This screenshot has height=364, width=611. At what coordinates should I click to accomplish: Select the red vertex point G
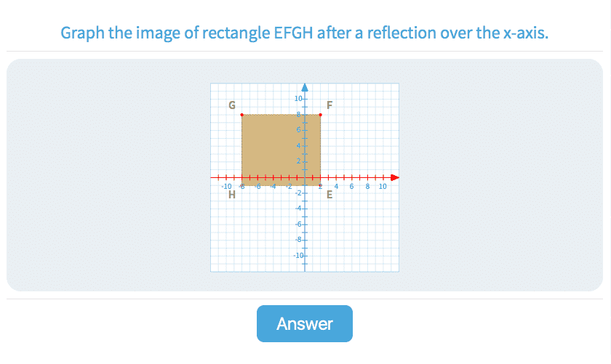(242, 115)
